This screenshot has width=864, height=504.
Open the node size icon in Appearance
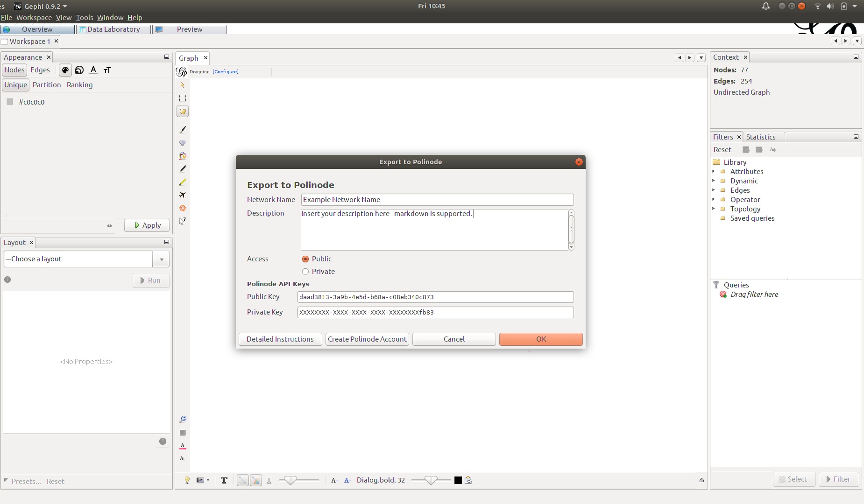pos(79,70)
